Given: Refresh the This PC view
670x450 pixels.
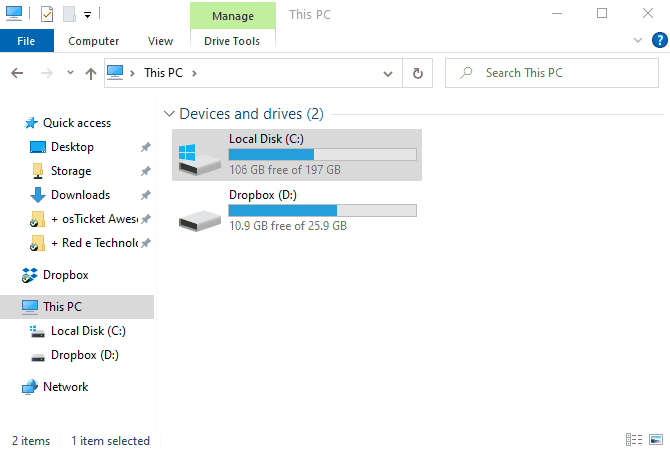Looking at the screenshot, I should (x=417, y=74).
